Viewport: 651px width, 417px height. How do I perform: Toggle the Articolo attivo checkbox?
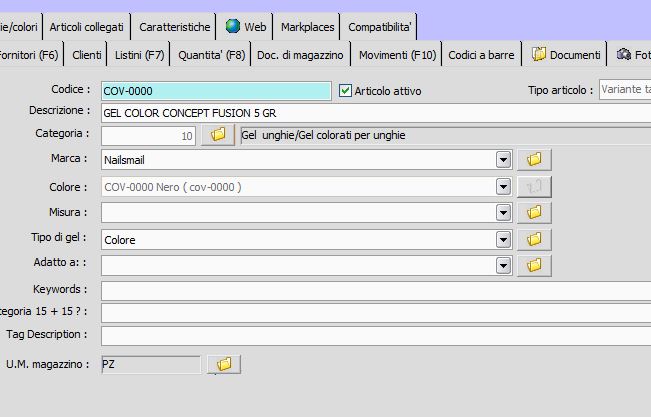(345, 91)
